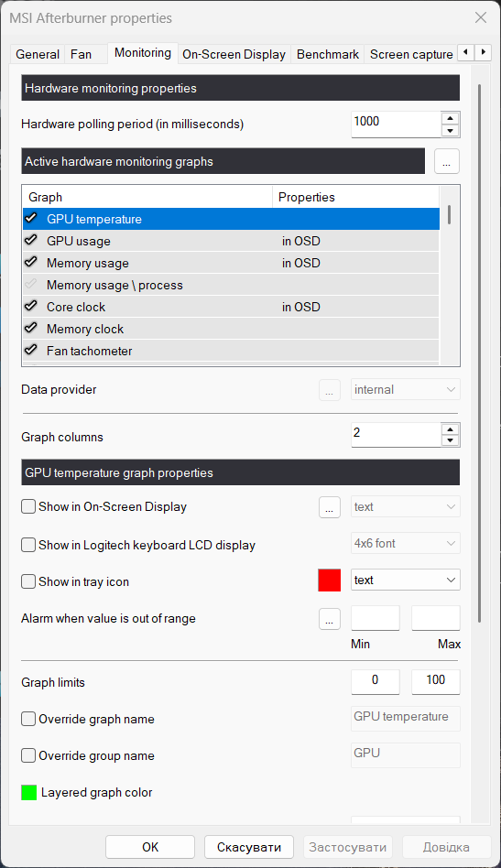Select the Memory usage \ process row
501x868 pixels.
[x=231, y=285]
